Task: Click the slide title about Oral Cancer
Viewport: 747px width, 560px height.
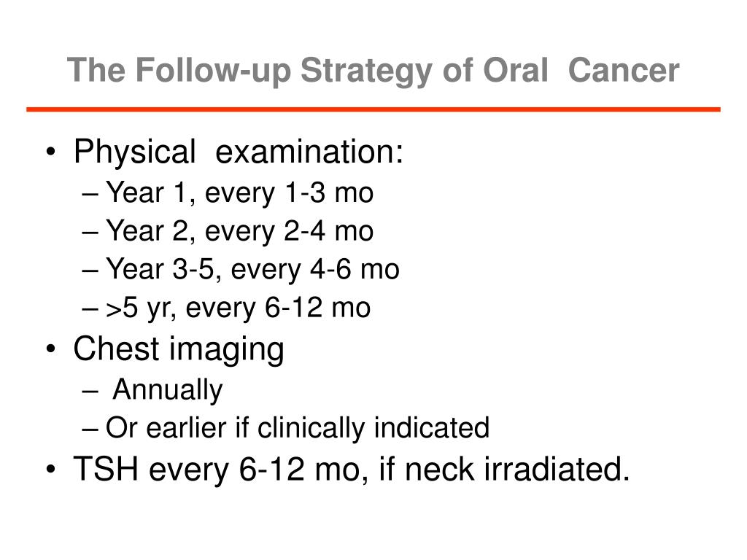Action: click(373, 71)
